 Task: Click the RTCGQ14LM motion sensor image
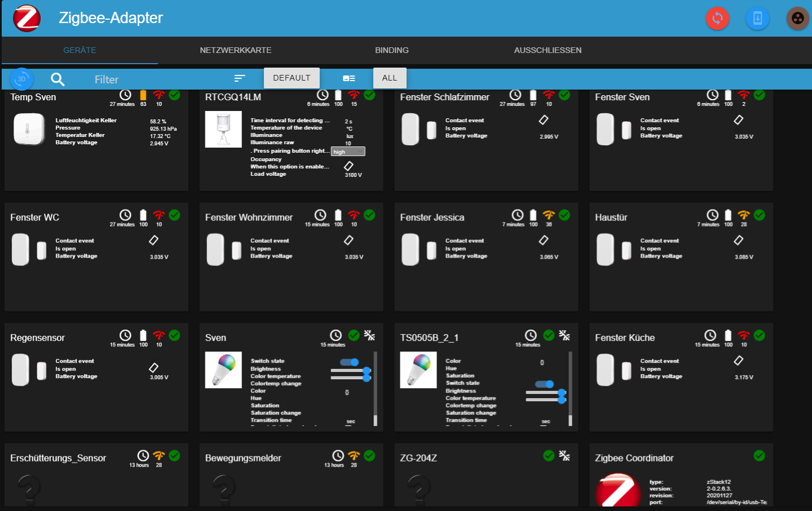(223, 130)
